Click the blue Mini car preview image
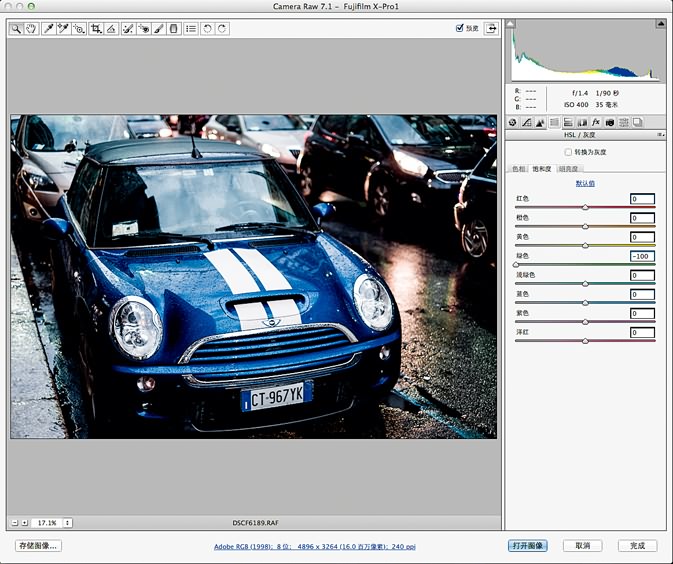 [x=254, y=276]
